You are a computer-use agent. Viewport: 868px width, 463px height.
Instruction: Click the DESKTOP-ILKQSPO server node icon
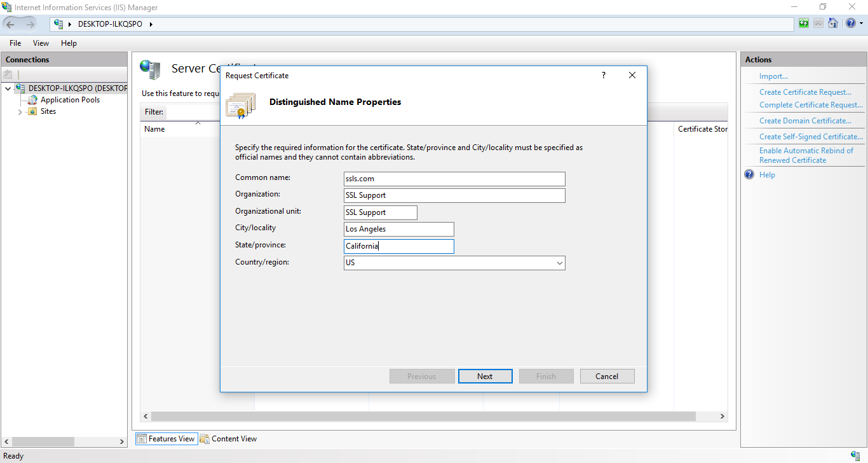[x=20, y=88]
